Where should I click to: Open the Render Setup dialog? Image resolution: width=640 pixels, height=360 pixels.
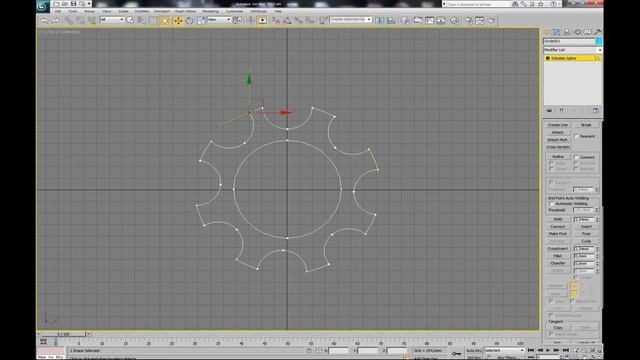(468, 20)
